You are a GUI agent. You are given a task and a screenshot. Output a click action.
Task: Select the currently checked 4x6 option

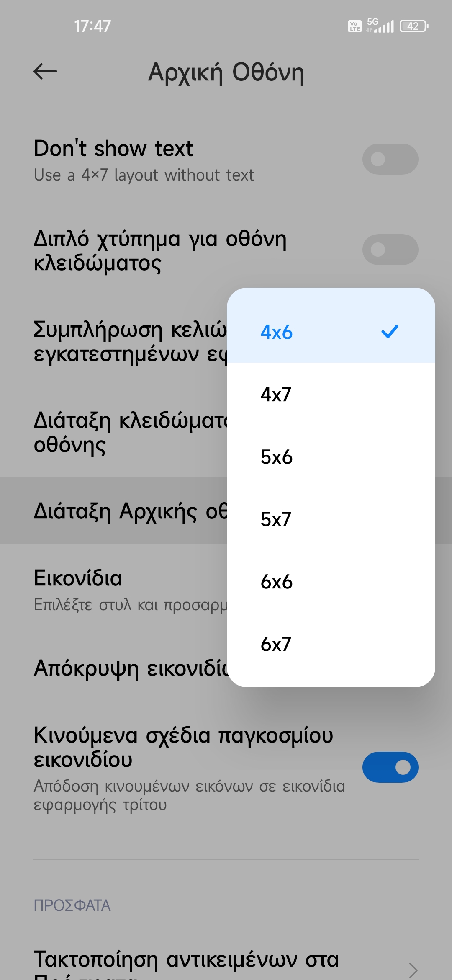click(276, 332)
